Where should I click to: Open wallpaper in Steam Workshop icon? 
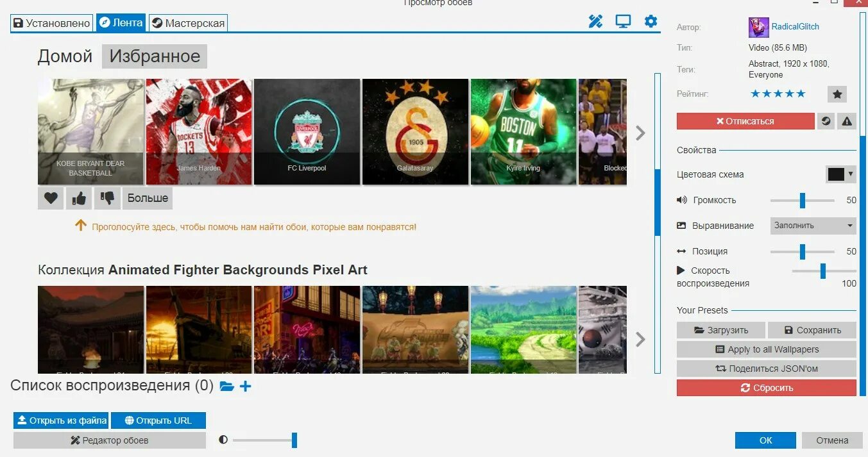(x=826, y=121)
